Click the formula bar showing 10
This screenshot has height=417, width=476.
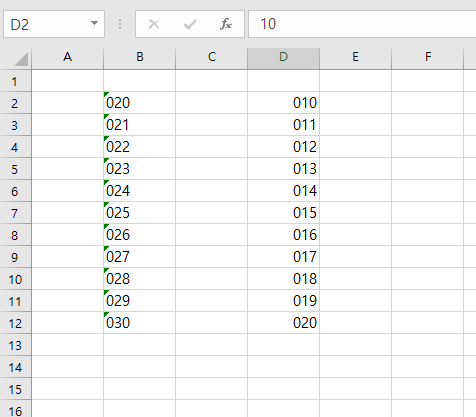click(x=362, y=24)
